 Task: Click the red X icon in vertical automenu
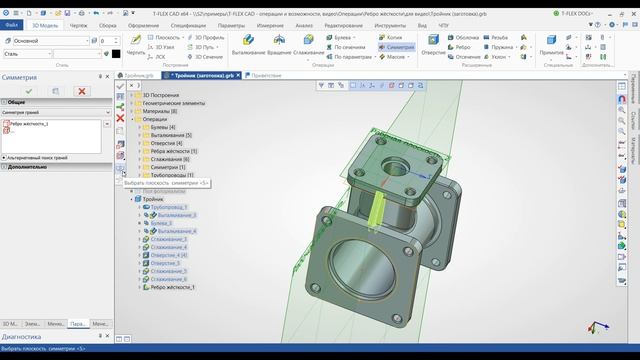pyautogui.click(x=120, y=118)
